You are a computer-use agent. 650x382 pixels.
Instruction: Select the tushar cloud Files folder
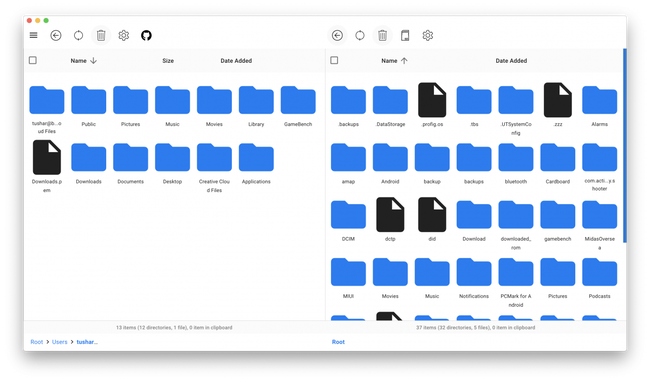click(x=47, y=110)
